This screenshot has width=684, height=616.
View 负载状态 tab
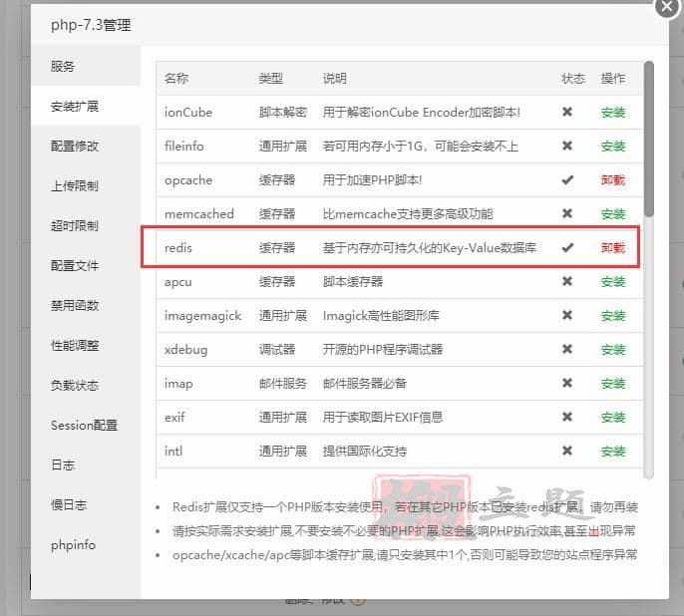click(x=86, y=386)
